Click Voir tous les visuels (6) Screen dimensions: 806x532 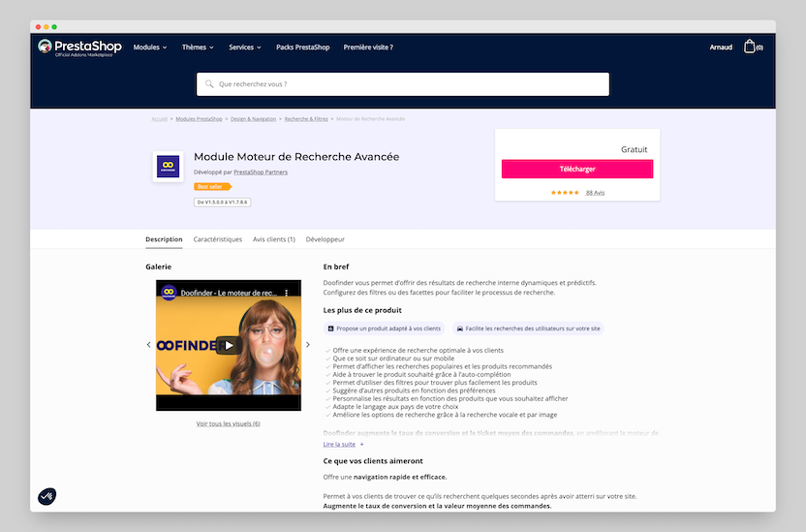pos(229,424)
